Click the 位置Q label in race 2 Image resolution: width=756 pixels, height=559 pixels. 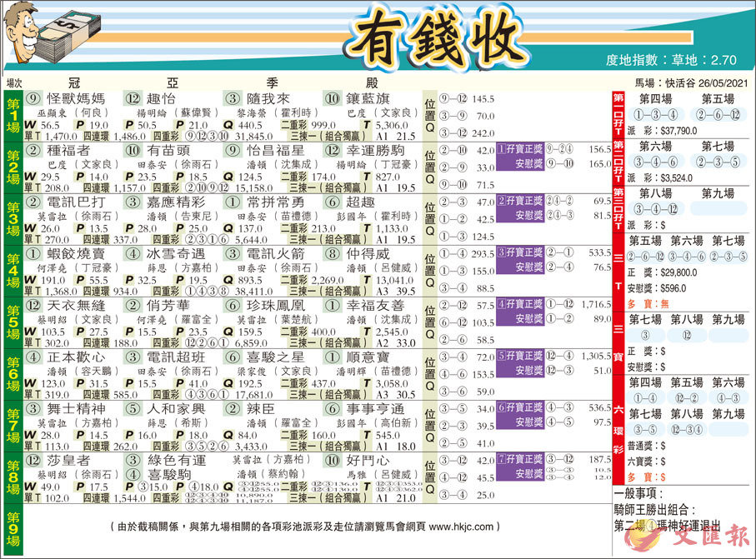(429, 167)
